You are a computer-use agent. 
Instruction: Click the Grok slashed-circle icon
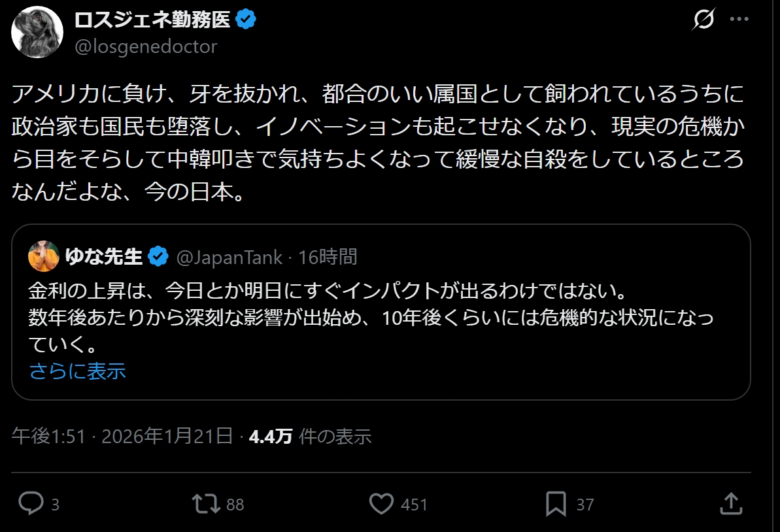(703, 21)
